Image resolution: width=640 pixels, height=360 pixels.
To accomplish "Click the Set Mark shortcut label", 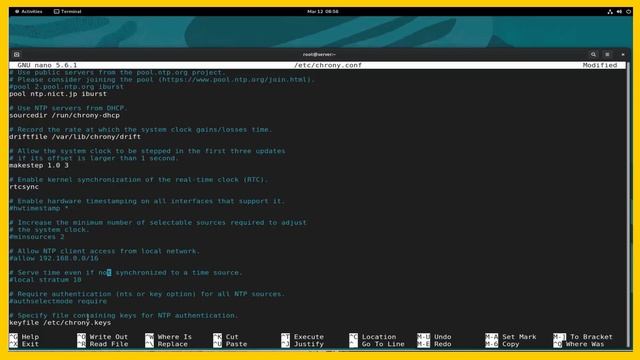I will 519,337.
